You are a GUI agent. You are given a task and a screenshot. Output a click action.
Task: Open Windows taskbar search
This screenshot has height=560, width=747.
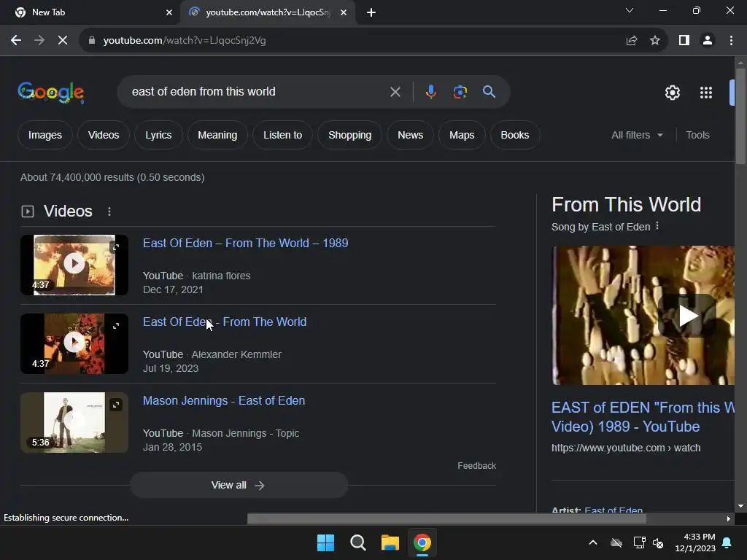pyautogui.click(x=357, y=542)
